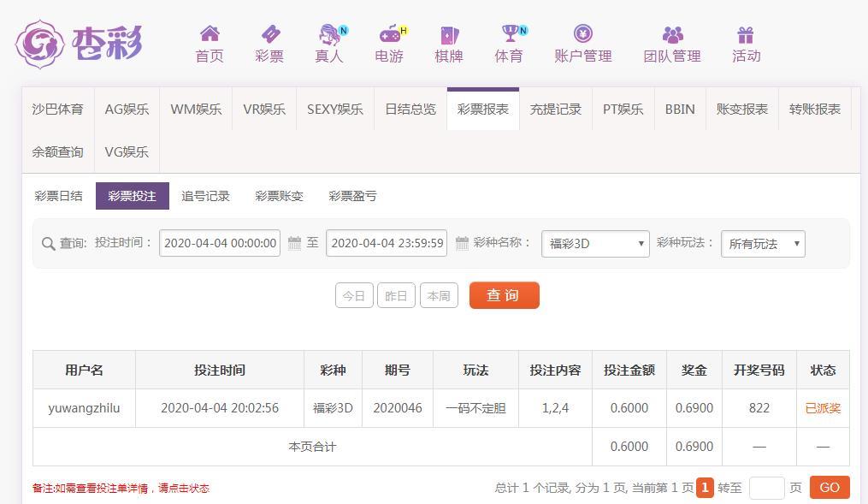Switch to 账变报表 tab
This screenshot has height=504, width=868.
click(x=741, y=110)
